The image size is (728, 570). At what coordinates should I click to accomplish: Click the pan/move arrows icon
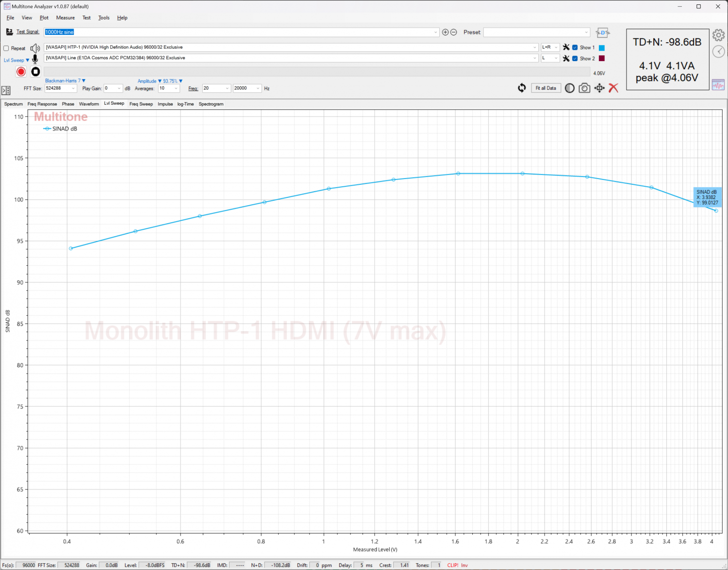[x=599, y=88]
